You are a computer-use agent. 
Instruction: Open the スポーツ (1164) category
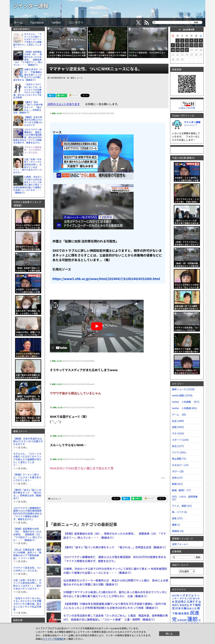180,440
